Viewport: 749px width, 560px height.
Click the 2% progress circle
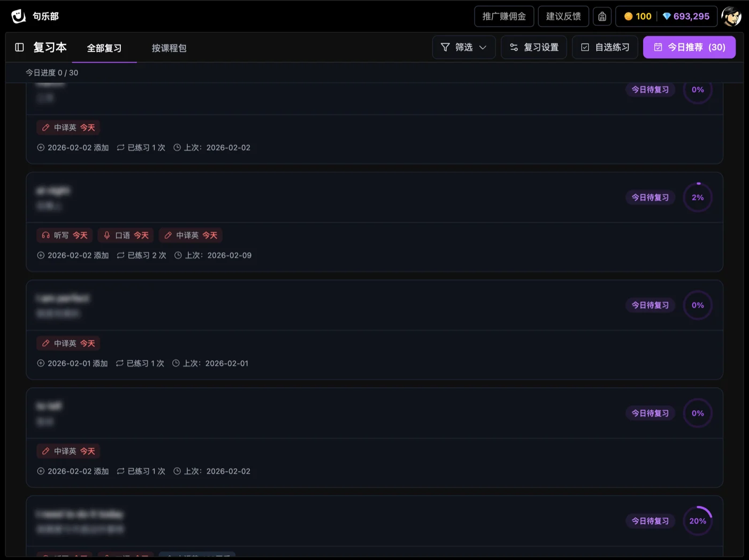(x=698, y=197)
